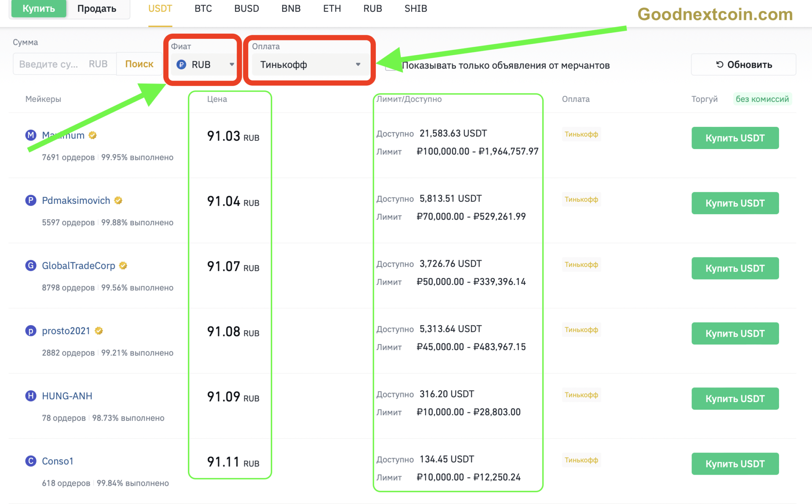This screenshot has height=504, width=812.
Task: Click the Поиск search button
Action: 139,64
